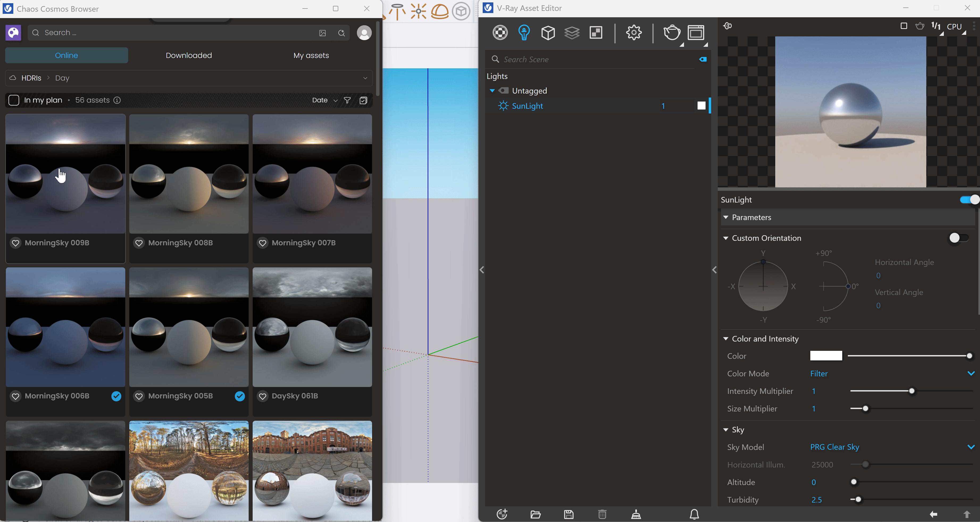Start render with teapot icon
Viewport: 980px width, 522px height.
click(672, 33)
